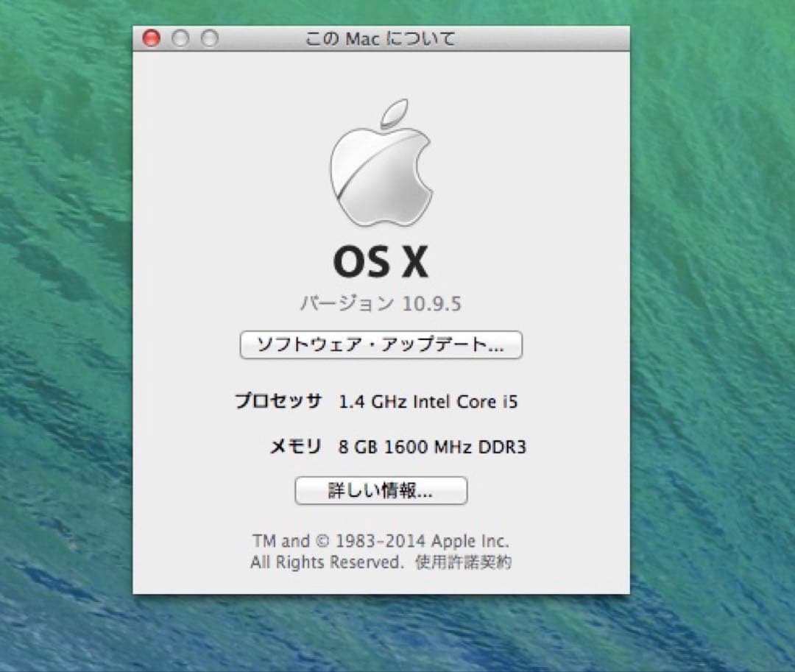Screen dimensions: 795x672
Task: Click the 1.4 GHz Intel Core i5 text
Action: point(429,401)
